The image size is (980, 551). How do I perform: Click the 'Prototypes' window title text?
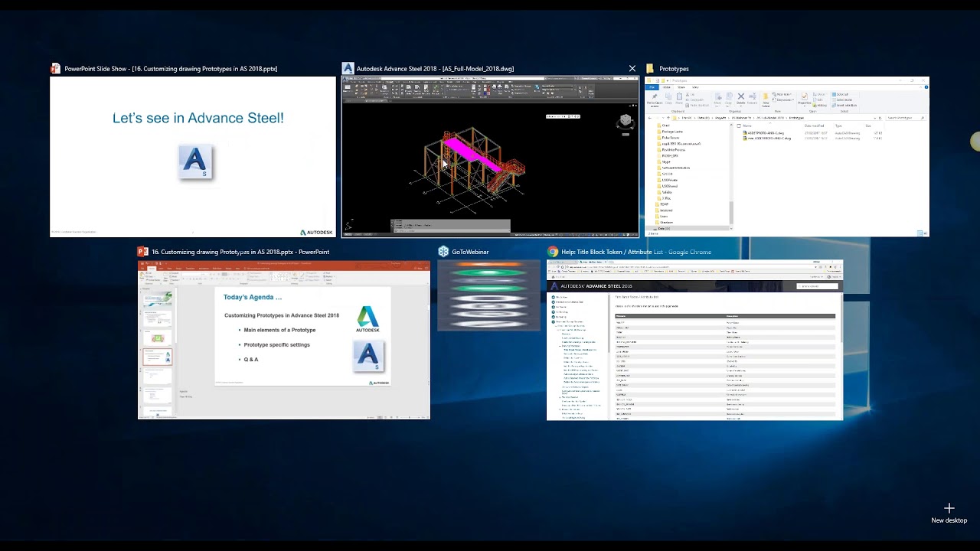[x=674, y=69]
